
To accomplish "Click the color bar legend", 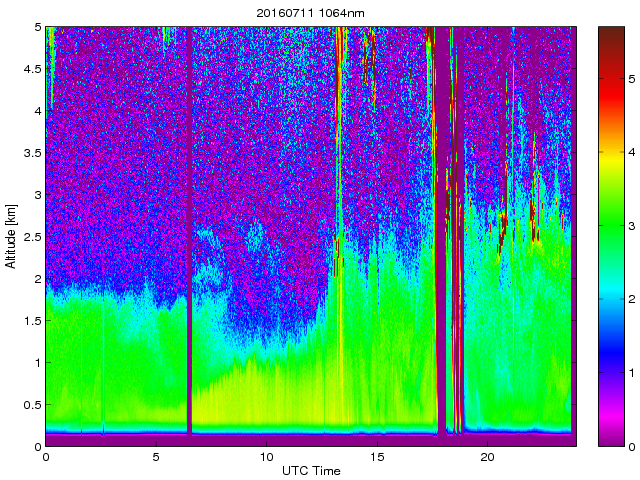I will pos(611,236).
